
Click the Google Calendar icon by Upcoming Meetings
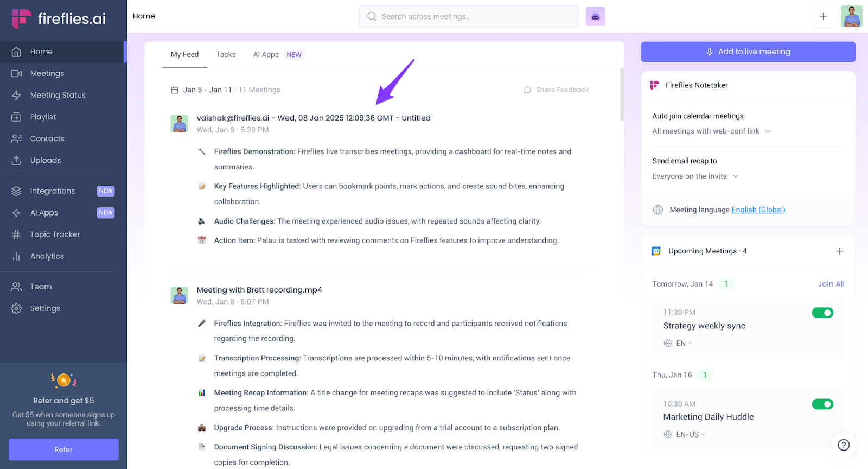click(x=656, y=251)
